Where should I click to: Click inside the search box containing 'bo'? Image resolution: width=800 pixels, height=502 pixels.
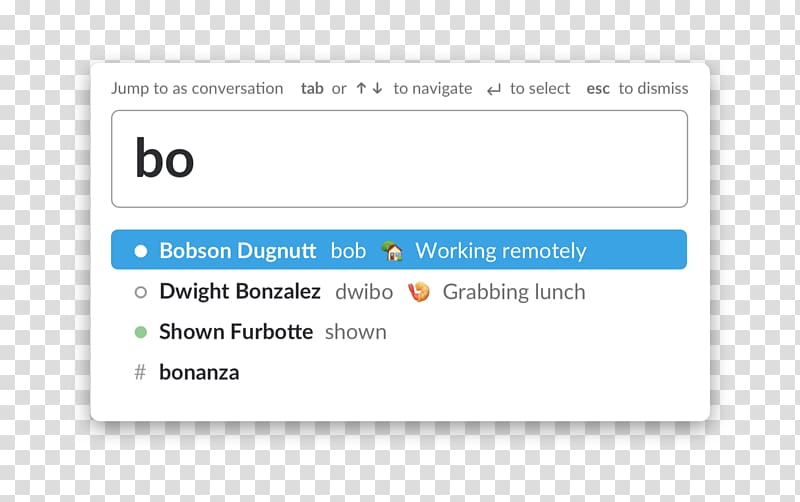(399, 159)
